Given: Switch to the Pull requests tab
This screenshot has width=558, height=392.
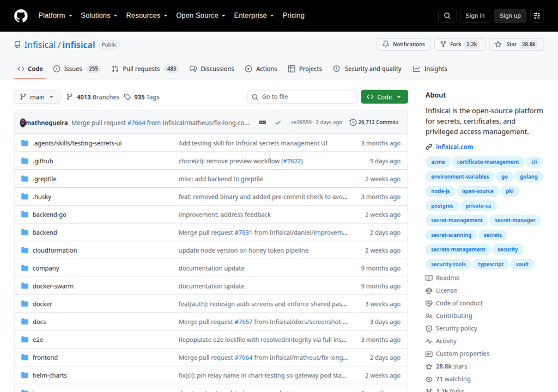Looking at the screenshot, I should (144, 69).
